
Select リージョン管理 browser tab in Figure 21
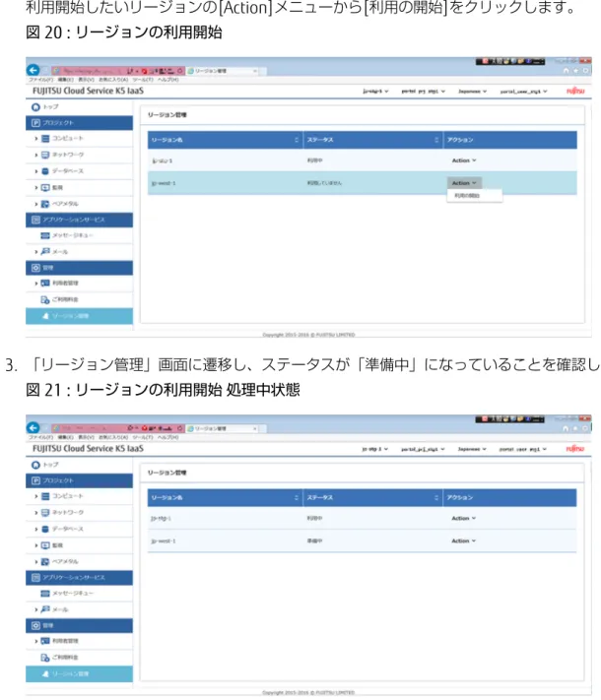point(222,428)
